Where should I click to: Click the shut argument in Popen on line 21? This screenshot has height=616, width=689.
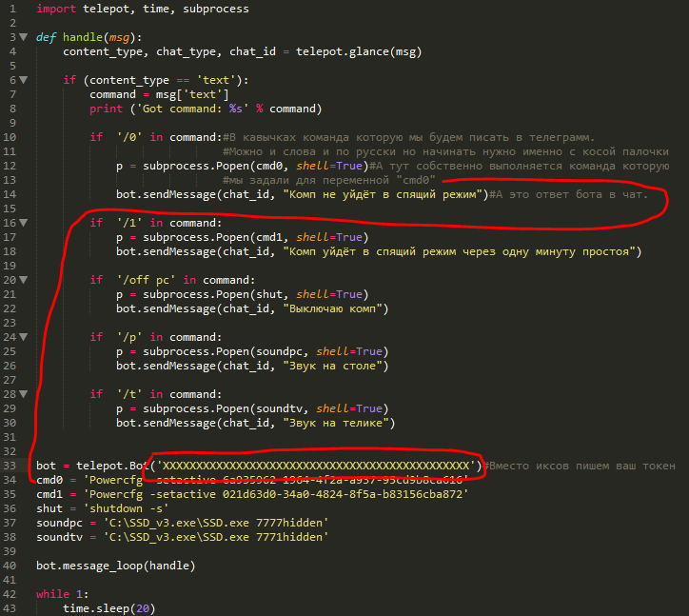pos(269,294)
